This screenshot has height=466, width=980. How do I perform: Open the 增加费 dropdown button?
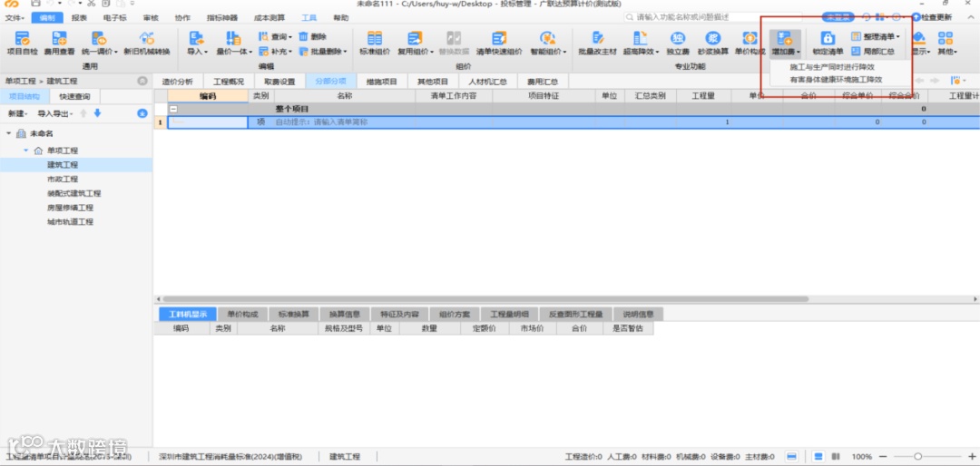785,43
